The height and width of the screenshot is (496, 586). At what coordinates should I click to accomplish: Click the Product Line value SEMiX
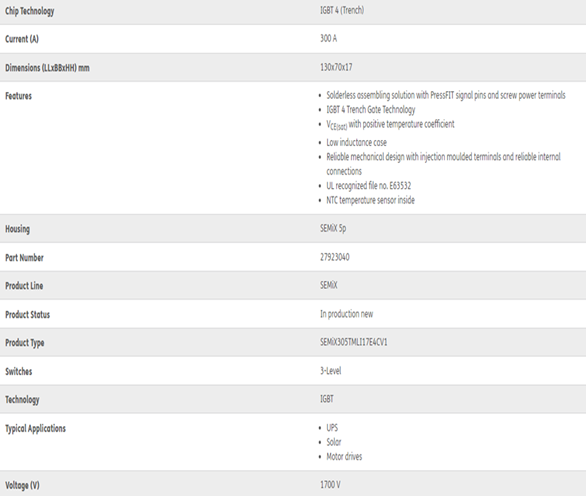click(329, 285)
